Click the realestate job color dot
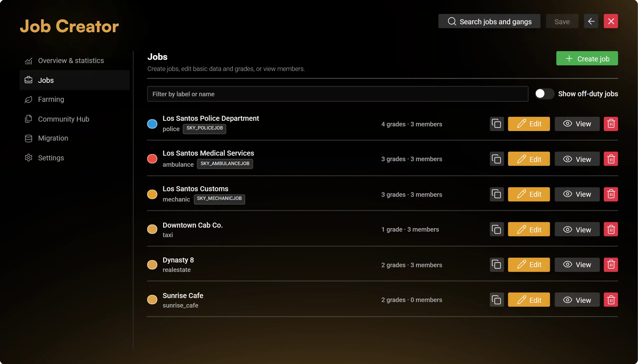This screenshot has height=364, width=638. pos(152,265)
